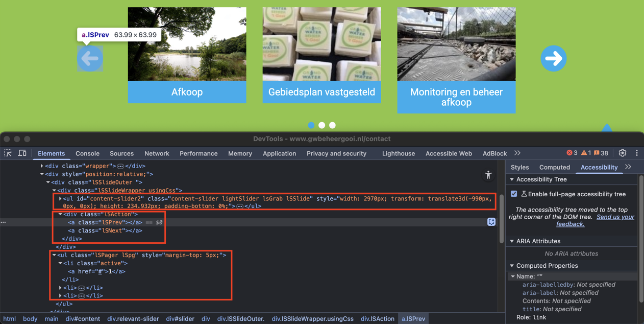The height and width of the screenshot is (324, 644).
Task: Click the AI assistance icon beside lSPrev row
Action: [x=491, y=222]
